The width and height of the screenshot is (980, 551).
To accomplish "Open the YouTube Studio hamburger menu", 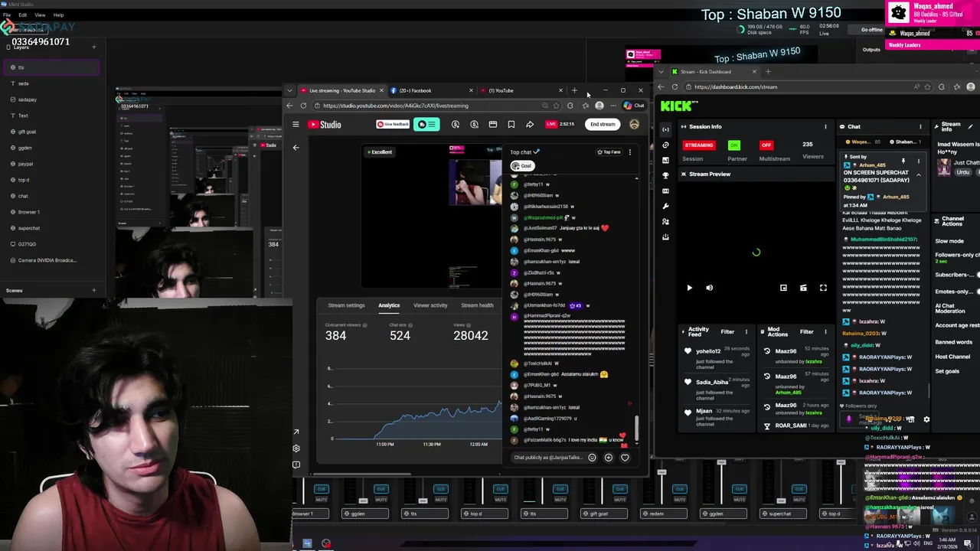I will (296, 125).
